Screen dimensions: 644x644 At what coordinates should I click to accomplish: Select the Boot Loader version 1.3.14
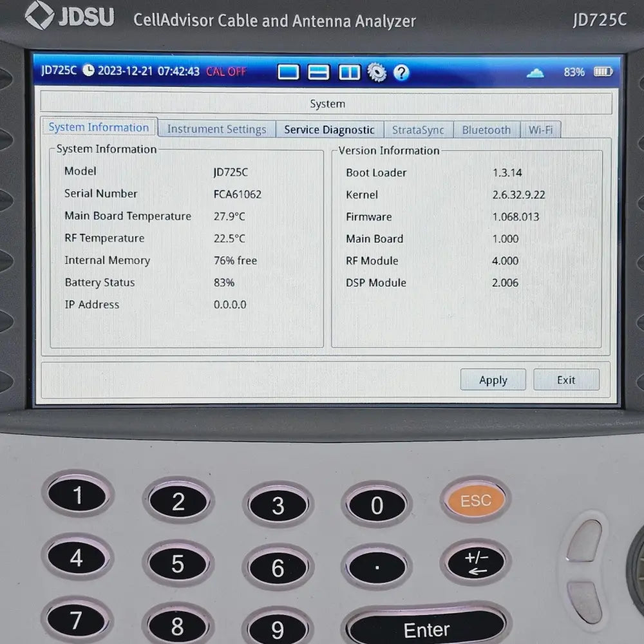pyautogui.click(x=507, y=173)
